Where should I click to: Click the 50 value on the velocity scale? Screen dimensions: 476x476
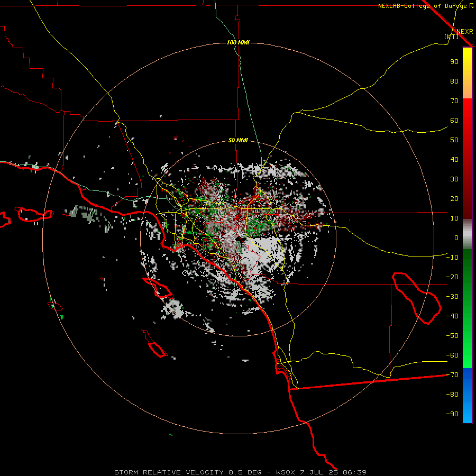pos(454,140)
